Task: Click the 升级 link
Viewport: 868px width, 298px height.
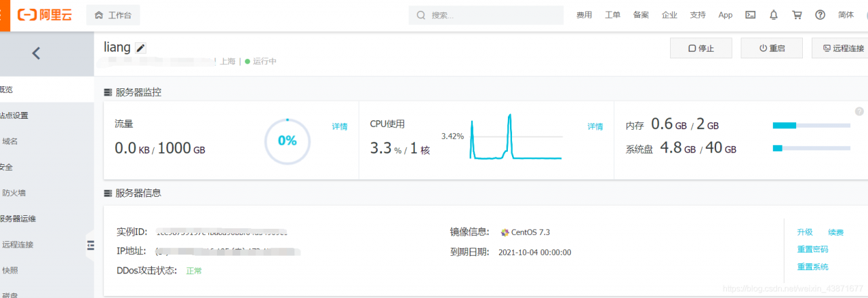Action: coord(805,232)
